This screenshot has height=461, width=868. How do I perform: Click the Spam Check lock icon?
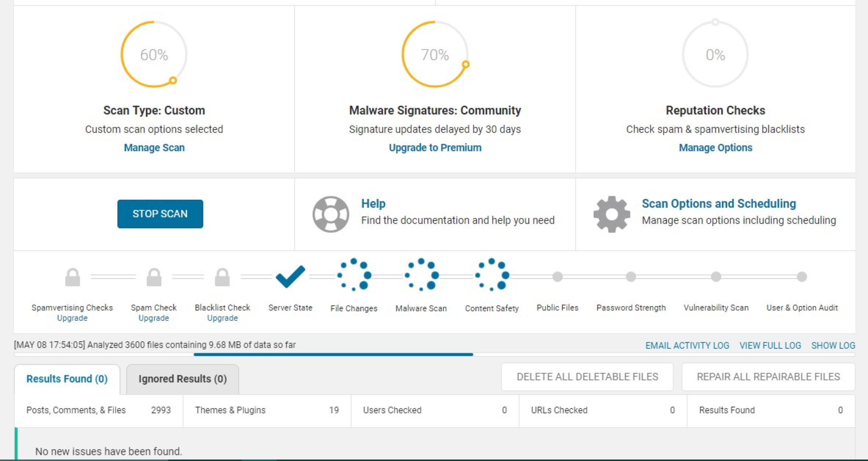tap(154, 277)
